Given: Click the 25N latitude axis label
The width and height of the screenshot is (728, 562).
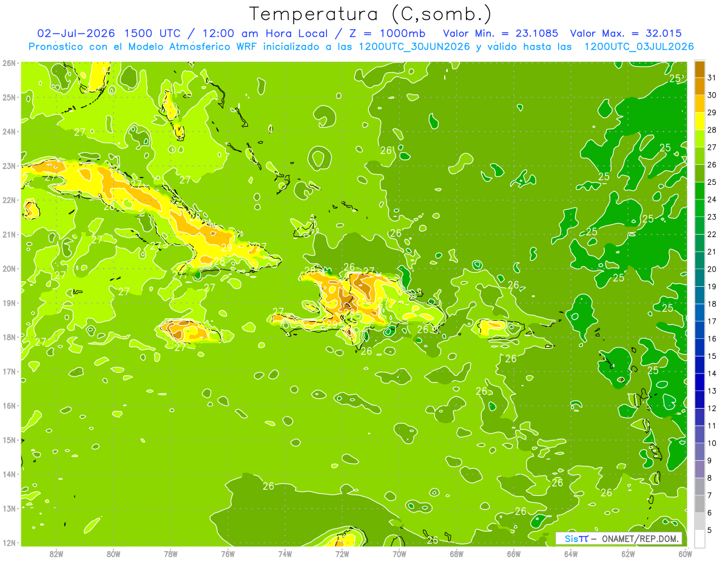Looking at the screenshot, I should click(9, 97).
